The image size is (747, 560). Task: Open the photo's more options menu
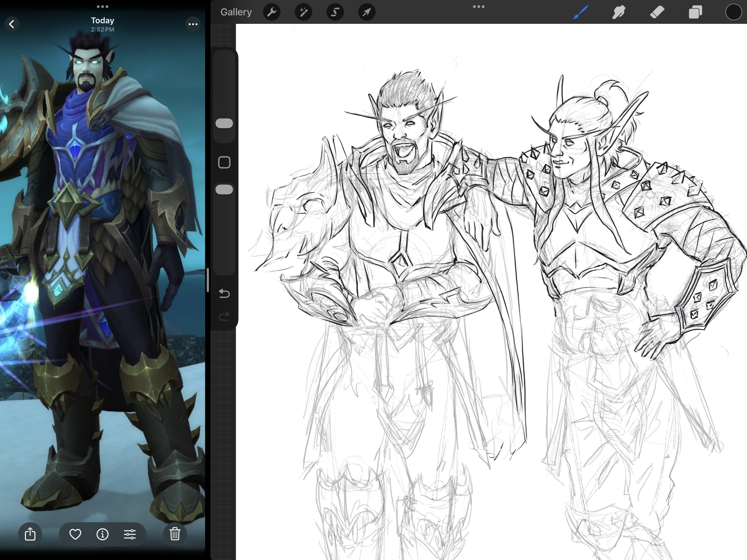click(x=193, y=24)
